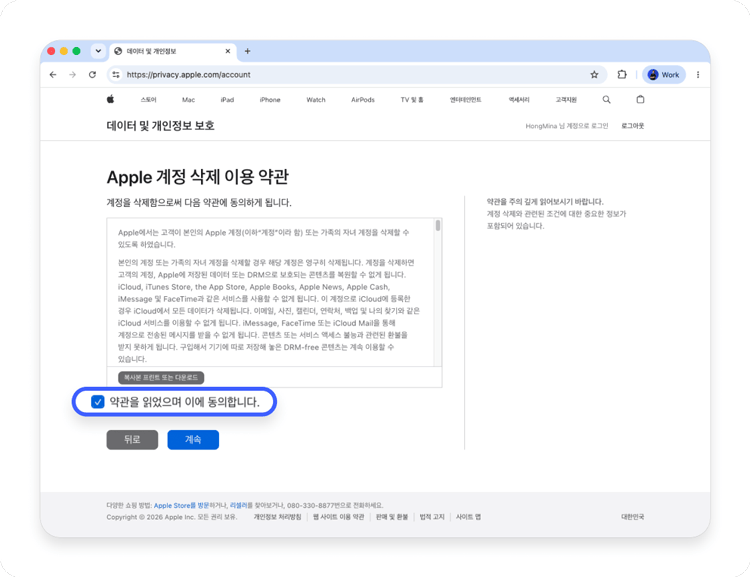This screenshot has width=750, height=577.
Task: Open the extensions puzzle icon
Action: point(622,75)
